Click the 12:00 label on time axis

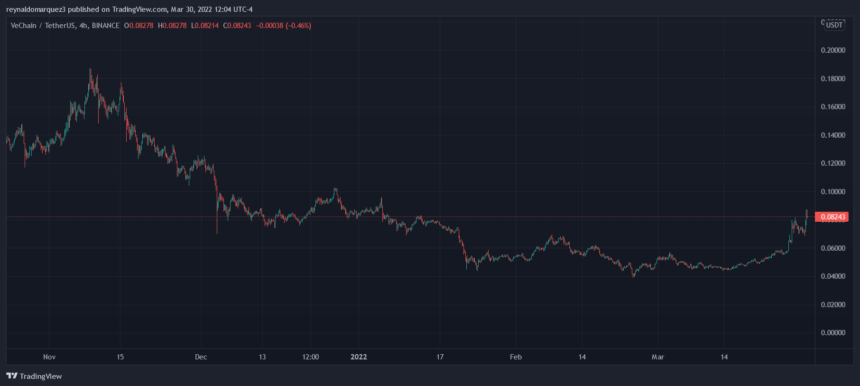310,357
